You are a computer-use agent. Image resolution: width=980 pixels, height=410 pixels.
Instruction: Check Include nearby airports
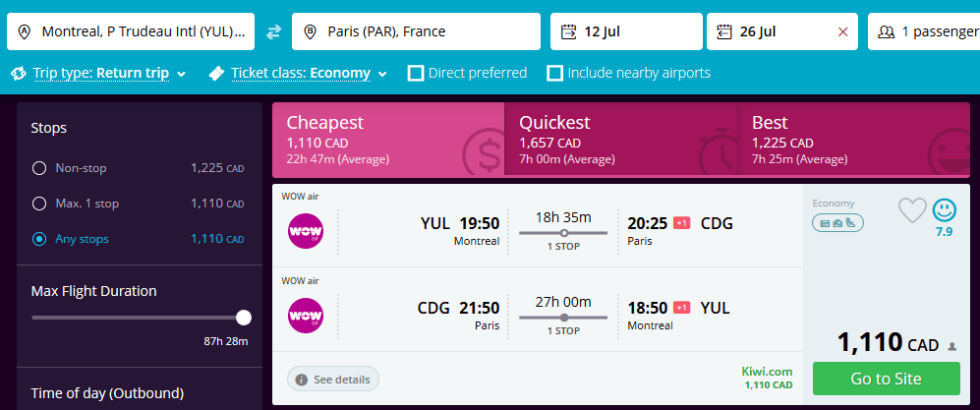tap(555, 73)
